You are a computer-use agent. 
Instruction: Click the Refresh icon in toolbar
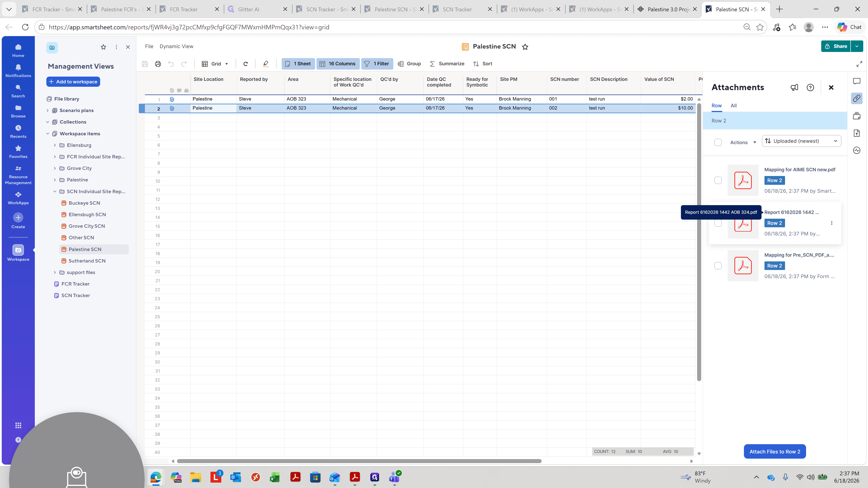246,64
